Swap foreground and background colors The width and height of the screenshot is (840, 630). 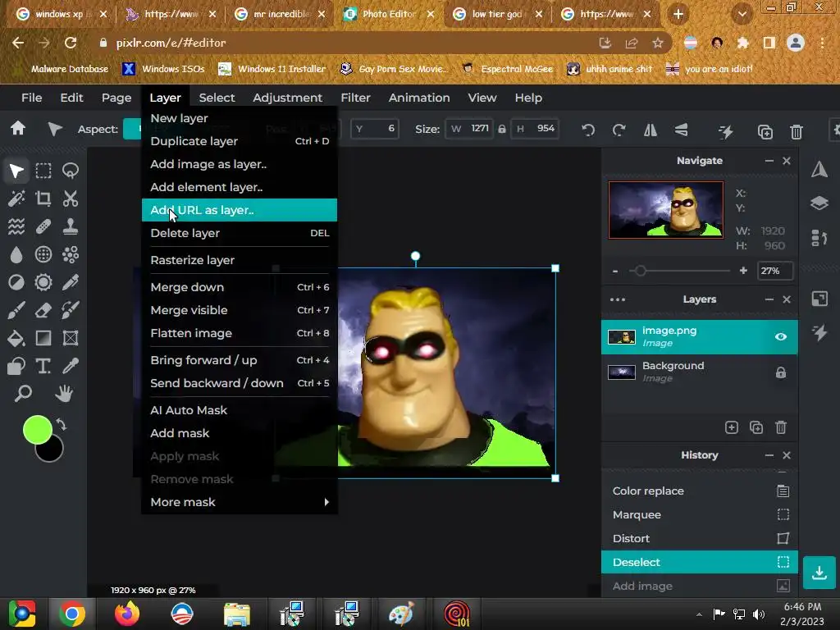pyautogui.click(x=61, y=425)
